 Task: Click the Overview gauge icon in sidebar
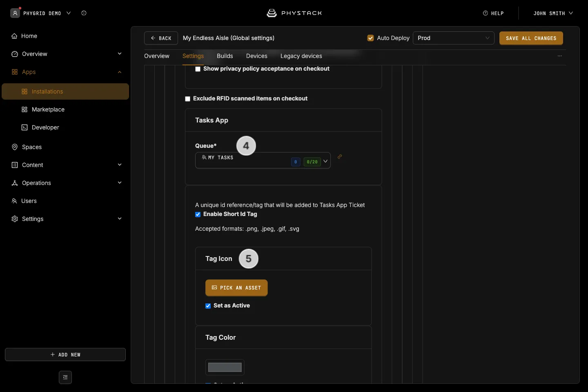click(15, 54)
